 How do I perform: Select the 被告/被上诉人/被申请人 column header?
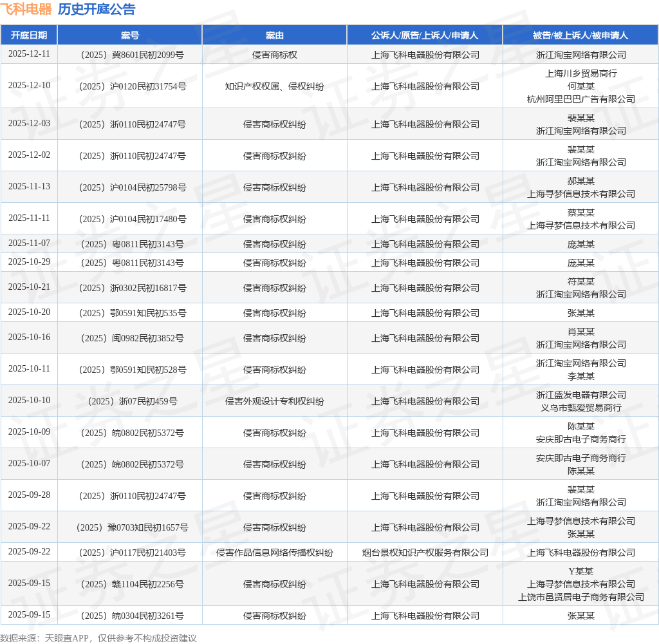pyautogui.click(x=580, y=35)
